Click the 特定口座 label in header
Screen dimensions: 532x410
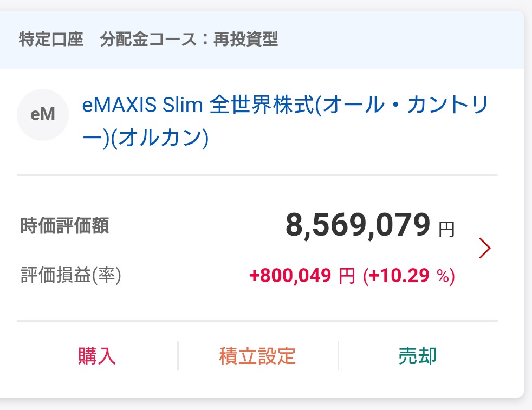click(x=51, y=40)
